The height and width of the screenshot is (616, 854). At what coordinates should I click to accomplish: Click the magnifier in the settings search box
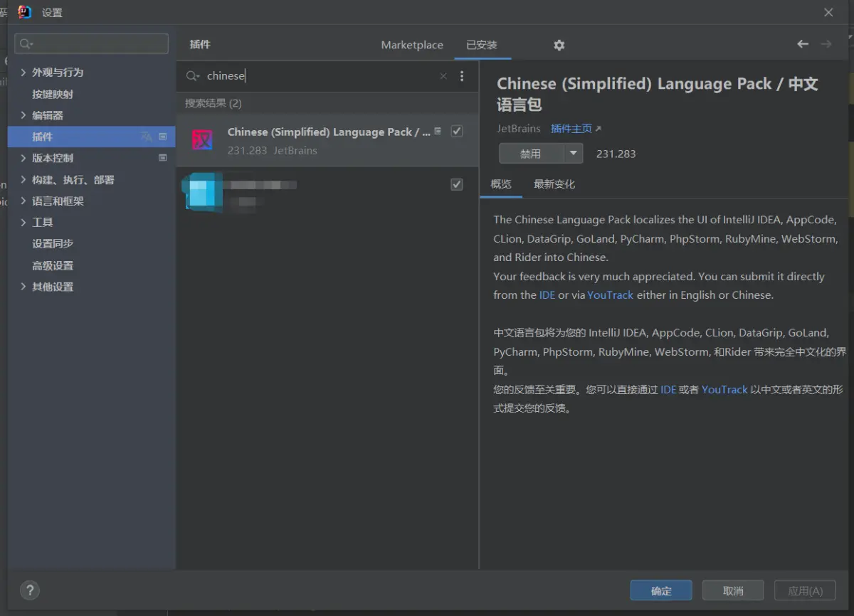23,43
